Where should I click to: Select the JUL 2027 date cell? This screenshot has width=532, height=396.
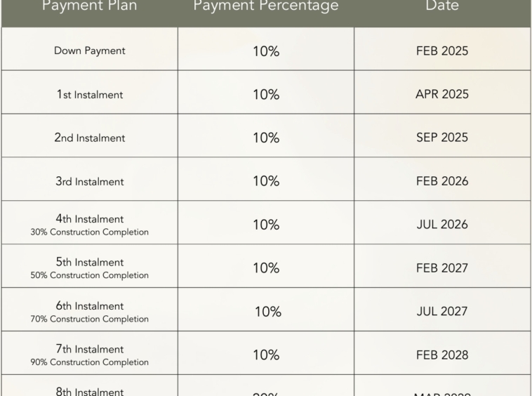(x=442, y=312)
